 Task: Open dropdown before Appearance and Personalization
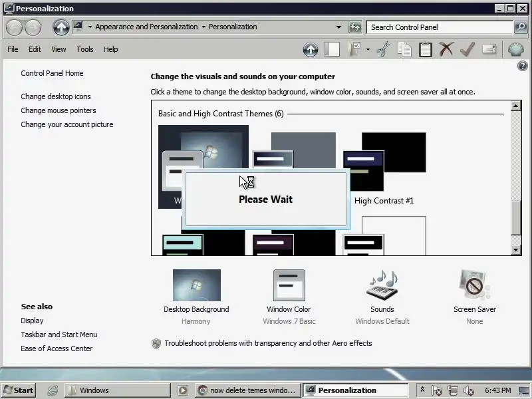point(90,27)
